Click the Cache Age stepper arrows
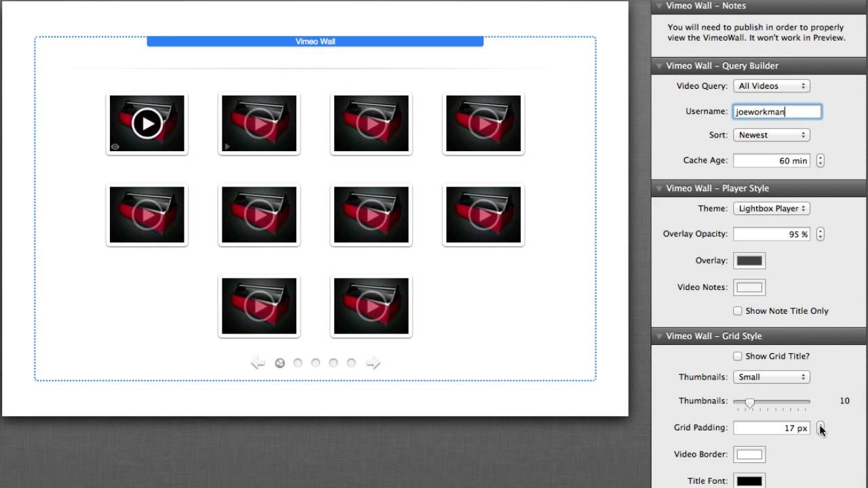 click(x=821, y=161)
